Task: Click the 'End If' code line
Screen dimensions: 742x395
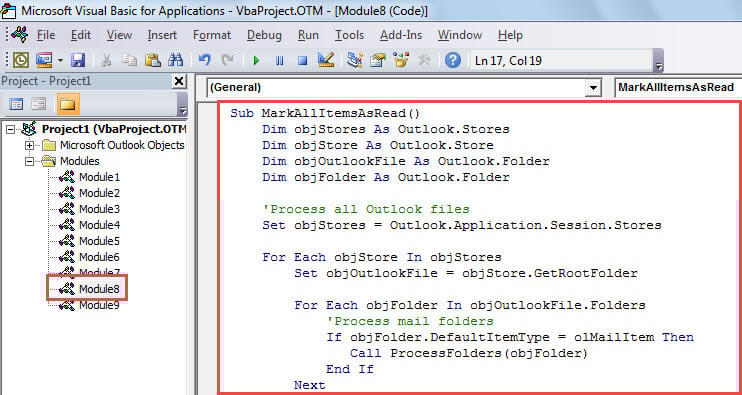Action: [x=349, y=369]
